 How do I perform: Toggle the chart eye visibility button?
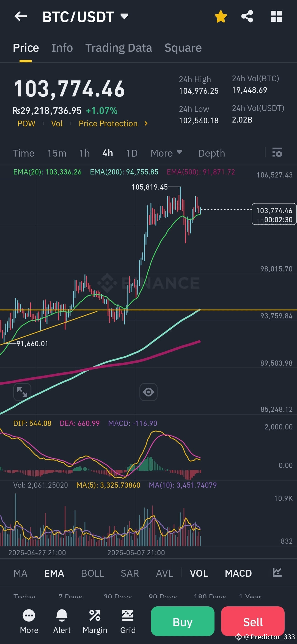(148, 392)
